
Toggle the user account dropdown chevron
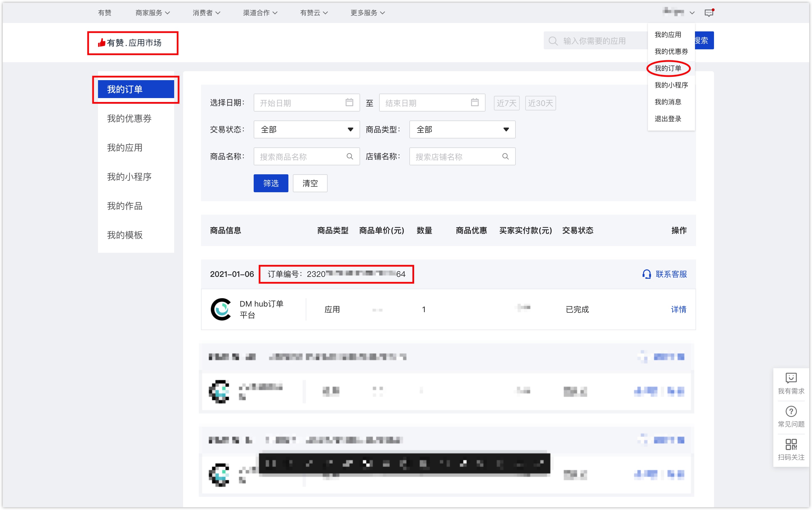pyautogui.click(x=692, y=13)
